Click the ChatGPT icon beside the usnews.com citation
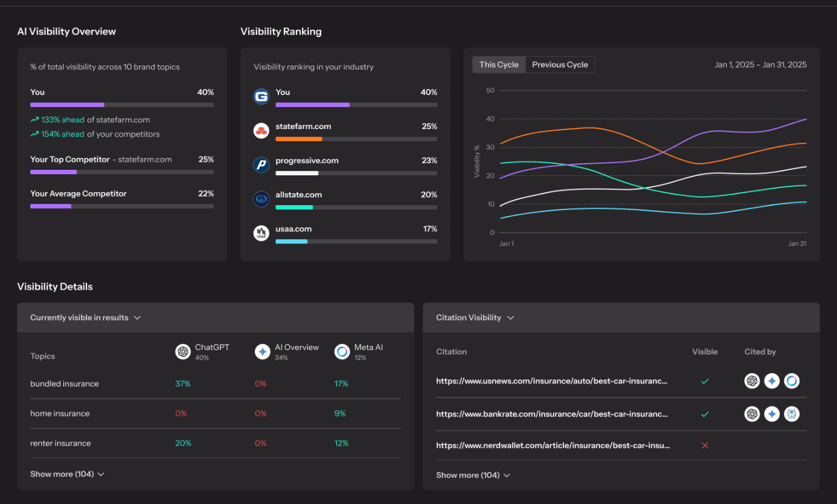Viewport: 837px width, 504px height. 752,380
